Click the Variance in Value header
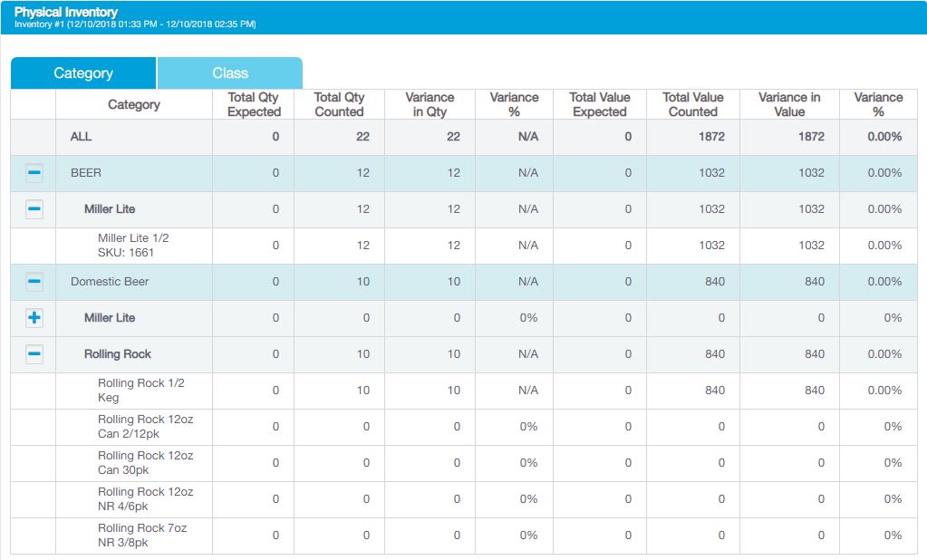This screenshot has height=560, width=927. [x=789, y=105]
